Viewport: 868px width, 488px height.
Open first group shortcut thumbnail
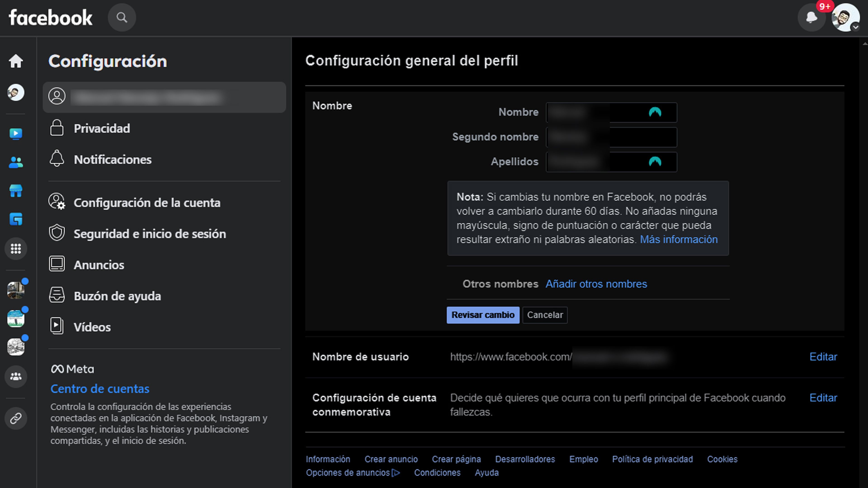point(16,290)
